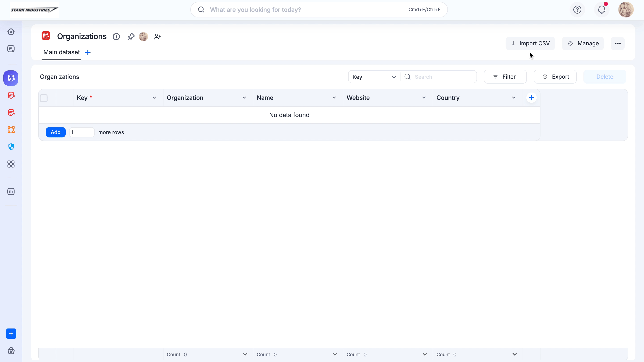Expand the Country column header chevron
This screenshot has width=644, height=362.
point(514,98)
